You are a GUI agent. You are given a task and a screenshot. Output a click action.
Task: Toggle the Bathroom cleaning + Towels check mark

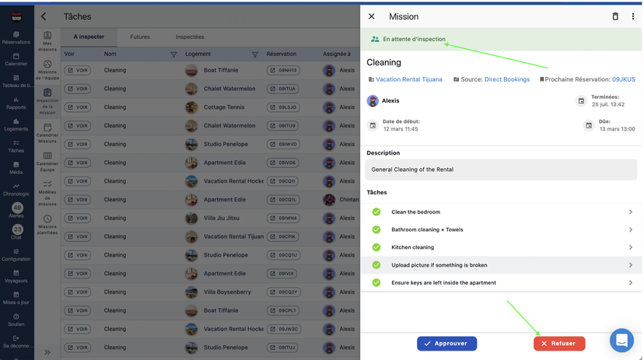pyautogui.click(x=376, y=229)
